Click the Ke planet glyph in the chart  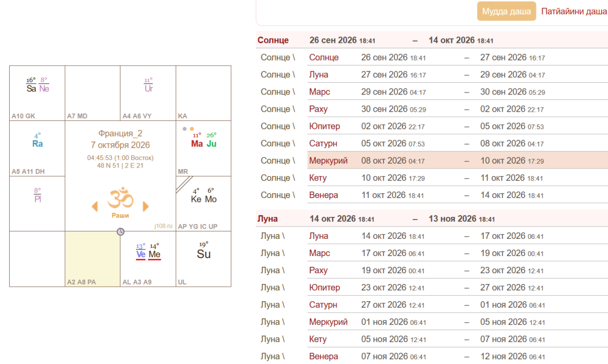coord(196,199)
